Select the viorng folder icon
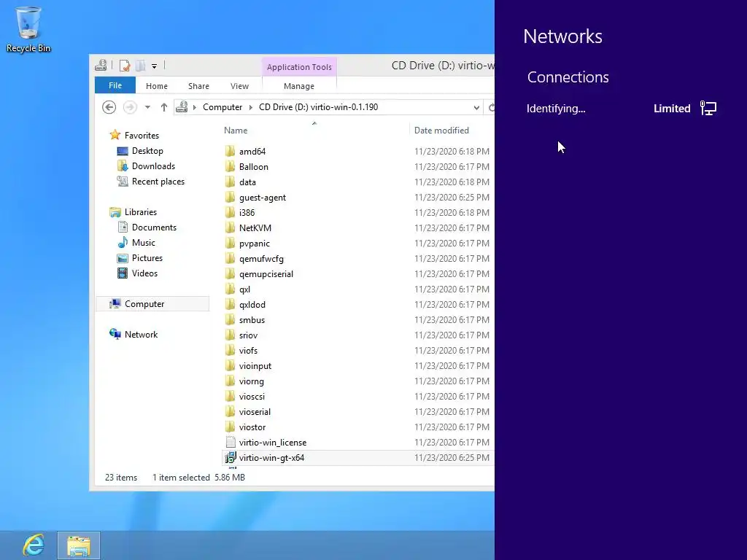The image size is (747, 560). pyautogui.click(x=230, y=381)
